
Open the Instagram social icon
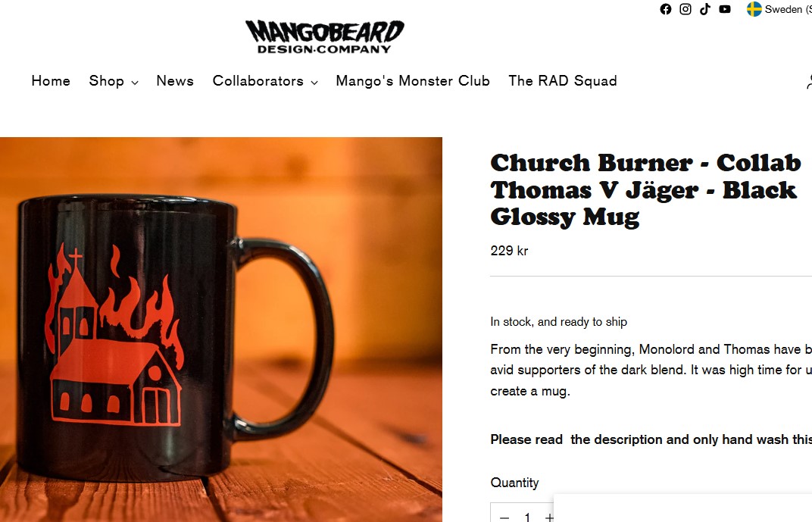pyautogui.click(x=685, y=9)
